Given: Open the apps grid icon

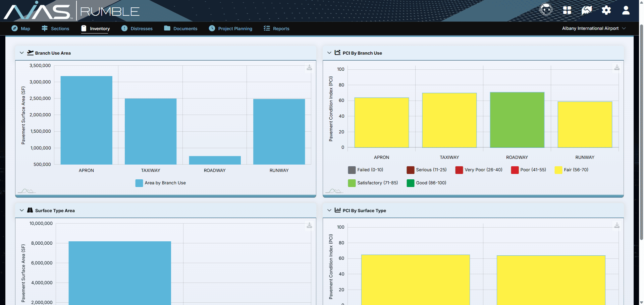Looking at the screenshot, I should [567, 10].
